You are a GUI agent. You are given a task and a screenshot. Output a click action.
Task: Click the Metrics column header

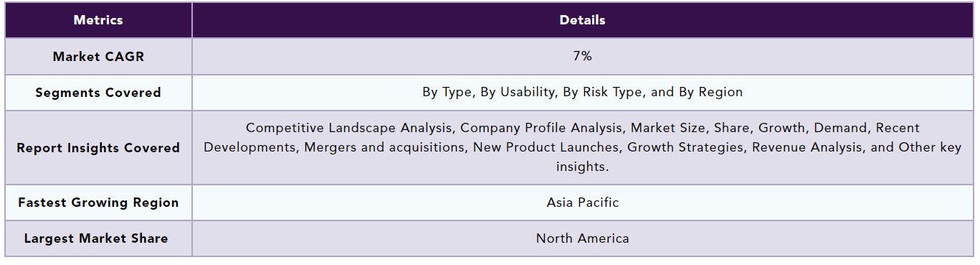(98, 20)
